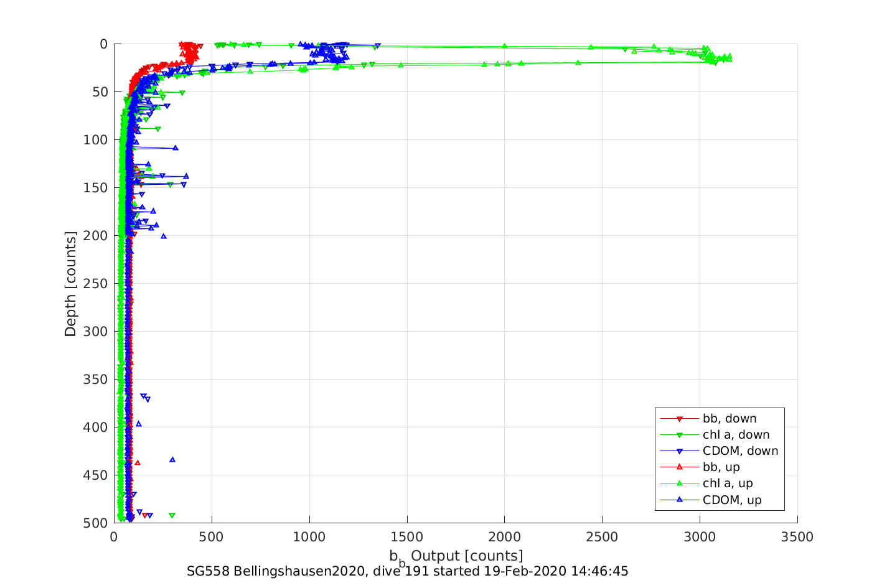This screenshot has width=882, height=588.
Task: Click the blue down-triangle marker in legend
Action: 680,451
